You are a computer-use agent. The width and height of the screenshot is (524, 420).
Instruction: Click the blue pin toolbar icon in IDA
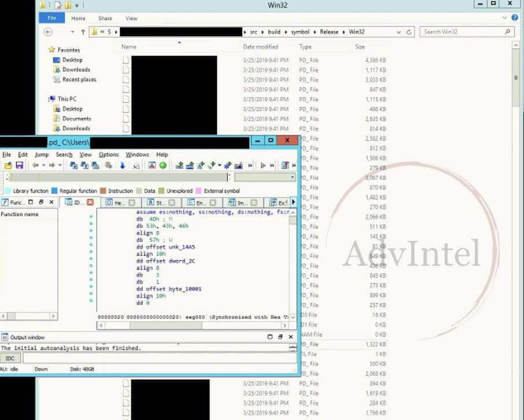coord(227,165)
